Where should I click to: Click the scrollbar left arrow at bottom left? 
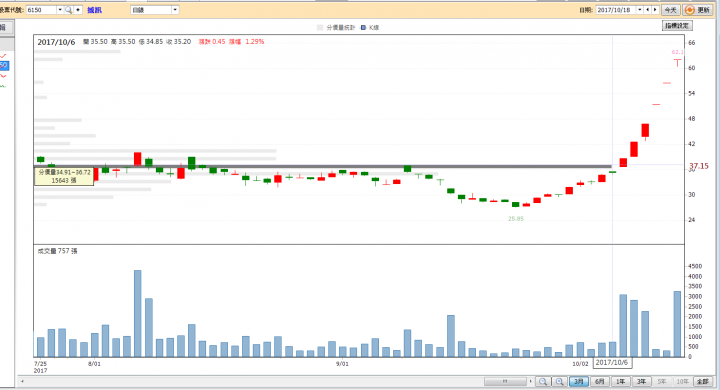22,381
